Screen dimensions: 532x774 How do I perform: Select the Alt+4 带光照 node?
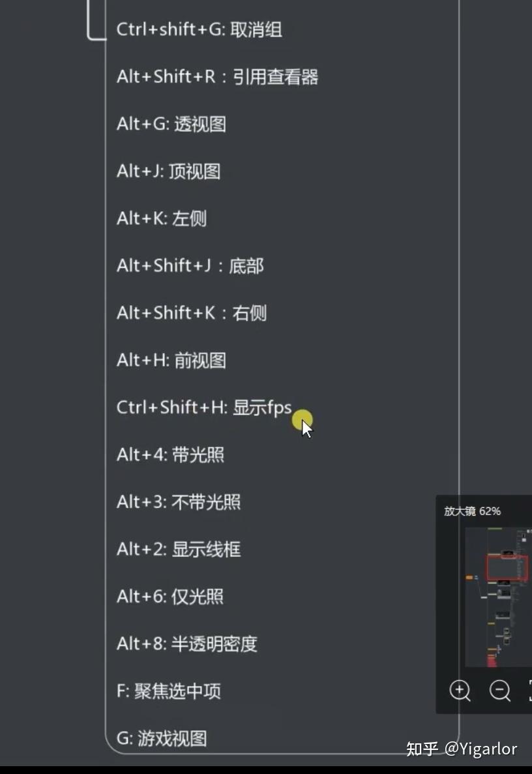point(170,454)
